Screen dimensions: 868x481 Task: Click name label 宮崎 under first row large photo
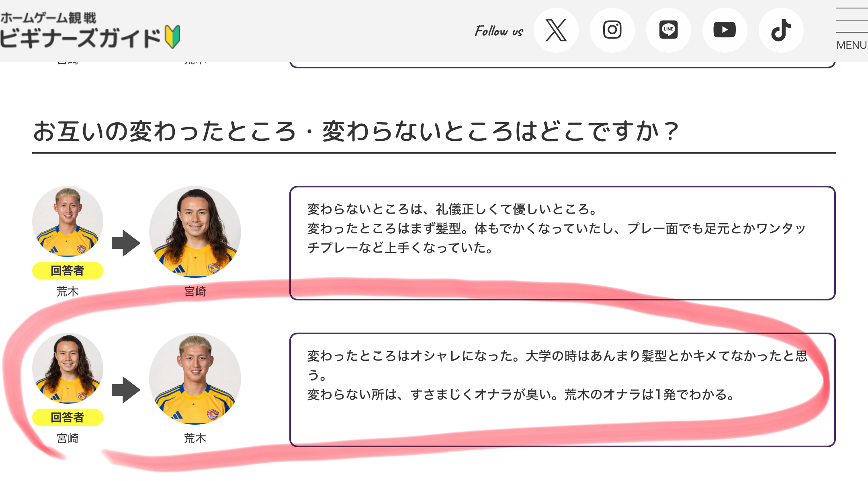coord(195,291)
